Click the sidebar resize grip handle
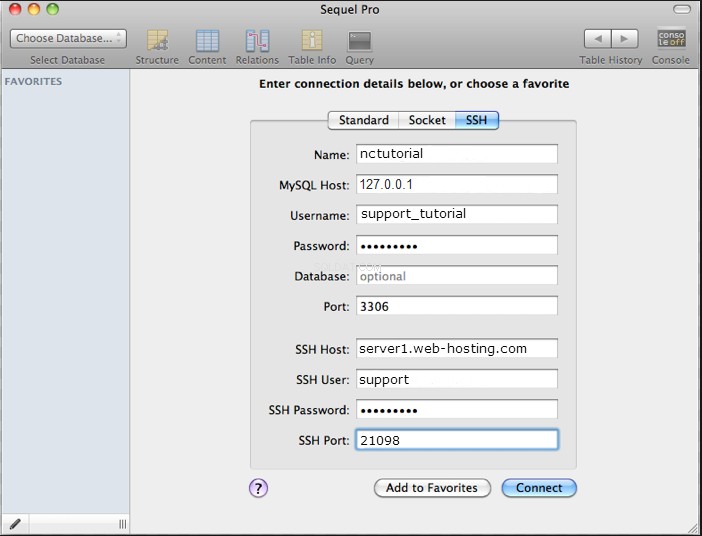This screenshot has width=702, height=536. click(122, 524)
